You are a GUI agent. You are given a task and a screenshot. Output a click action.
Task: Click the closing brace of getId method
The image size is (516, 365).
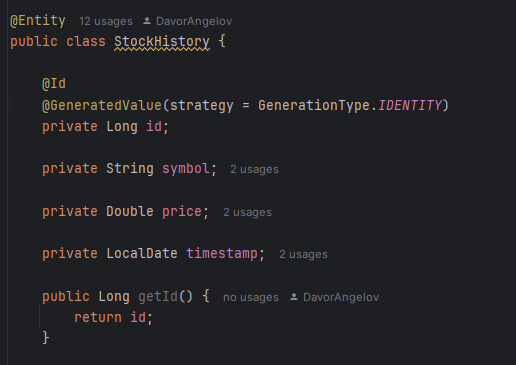[46, 338]
